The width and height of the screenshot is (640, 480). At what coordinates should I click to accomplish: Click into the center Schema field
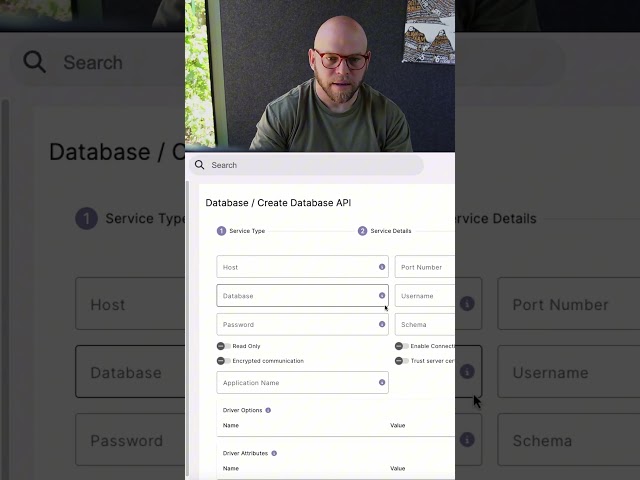click(x=425, y=324)
